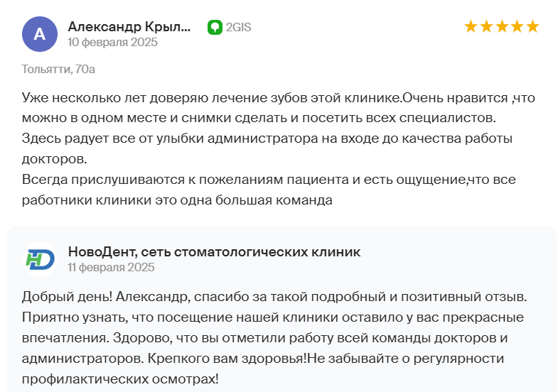Open reviewer name Александр Крыл…
The height and width of the screenshot is (392, 558).
[x=129, y=27]
